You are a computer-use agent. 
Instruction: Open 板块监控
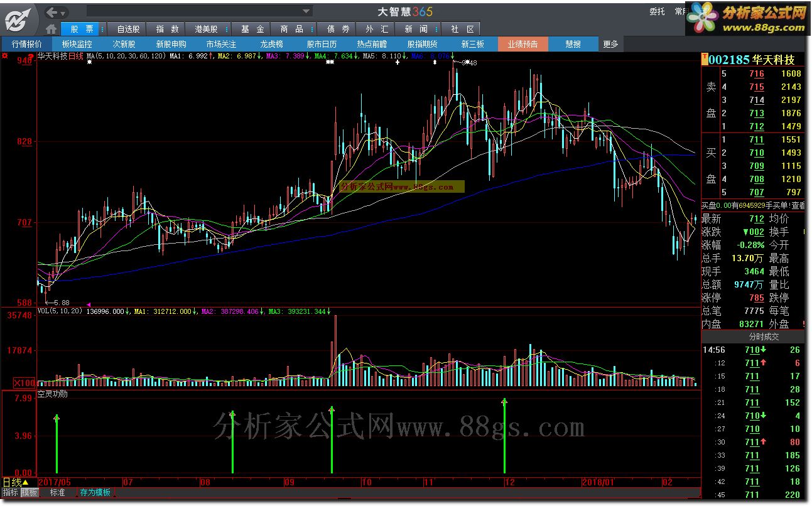click(77, 44)
